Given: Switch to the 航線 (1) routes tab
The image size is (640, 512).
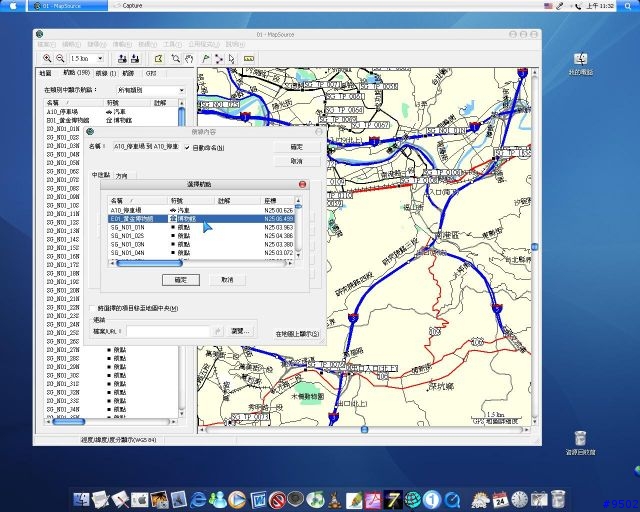Looking at the screenshot, I should (x=106, y=73).
